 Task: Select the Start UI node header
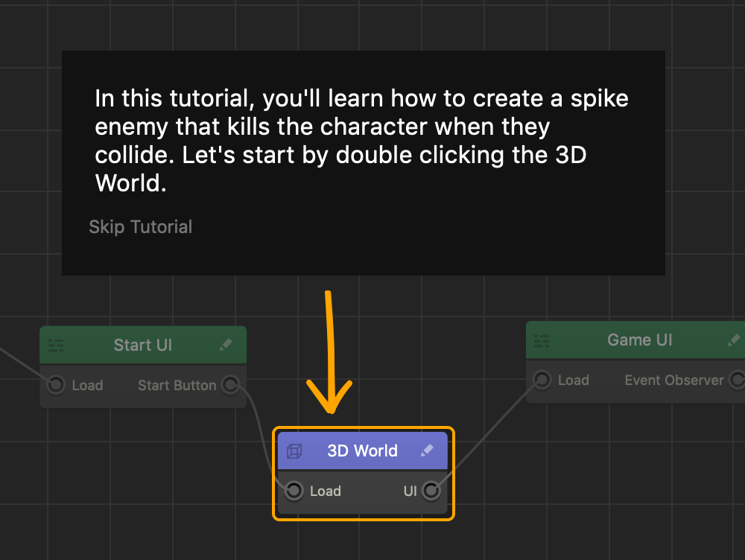pyautogui.click(x=142, y=344)
